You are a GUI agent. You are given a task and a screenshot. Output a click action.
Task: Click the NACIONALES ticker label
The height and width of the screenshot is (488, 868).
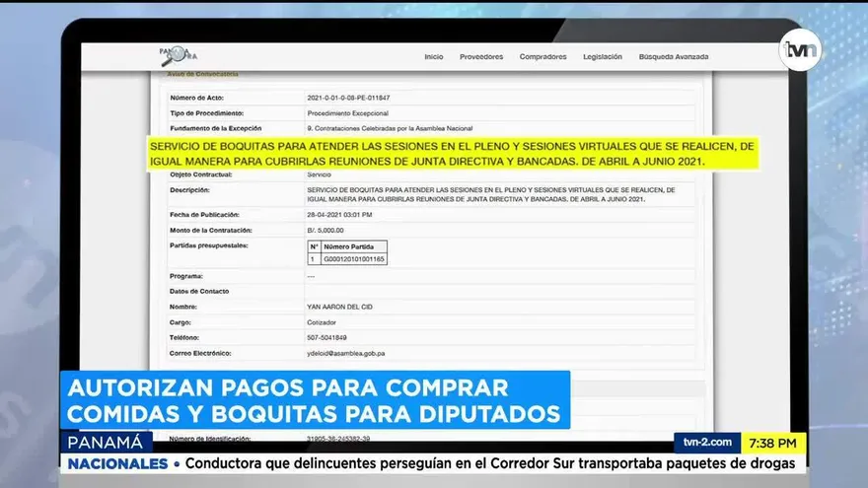click(x=117, y=463)
